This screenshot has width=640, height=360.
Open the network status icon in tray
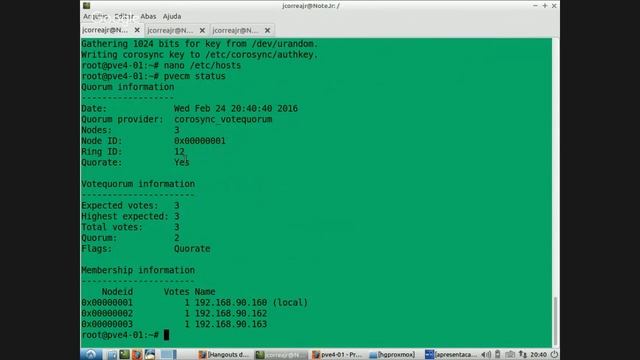click(523, 355)
